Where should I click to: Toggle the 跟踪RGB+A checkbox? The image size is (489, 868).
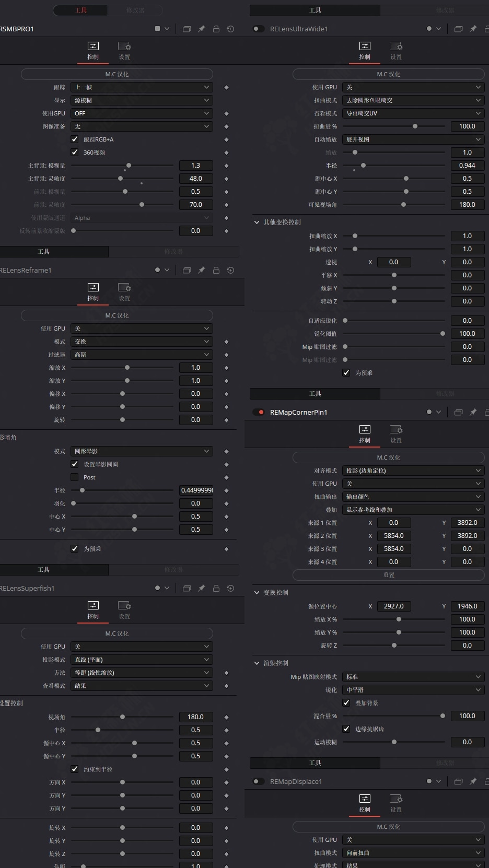point(75,139)
